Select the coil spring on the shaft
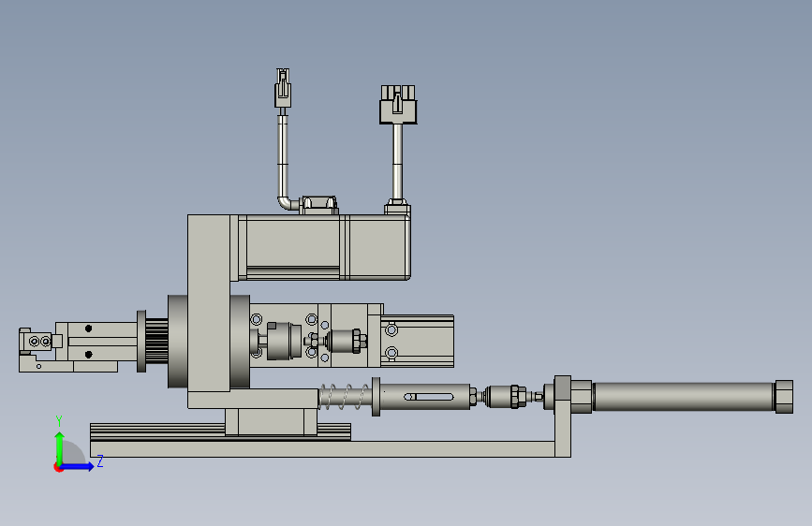Screen dimensions: 812x526 [345, 397]
